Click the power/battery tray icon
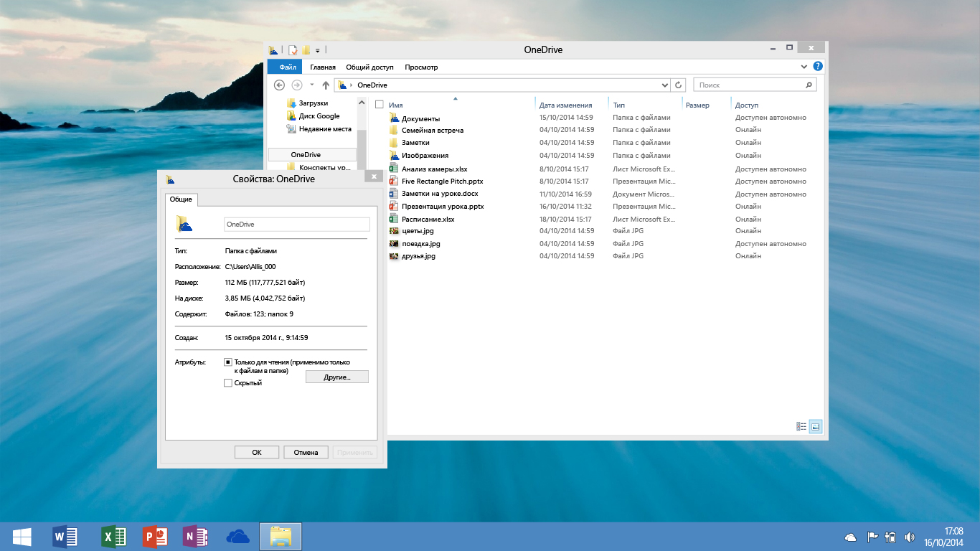 click(x=891, y=537)
